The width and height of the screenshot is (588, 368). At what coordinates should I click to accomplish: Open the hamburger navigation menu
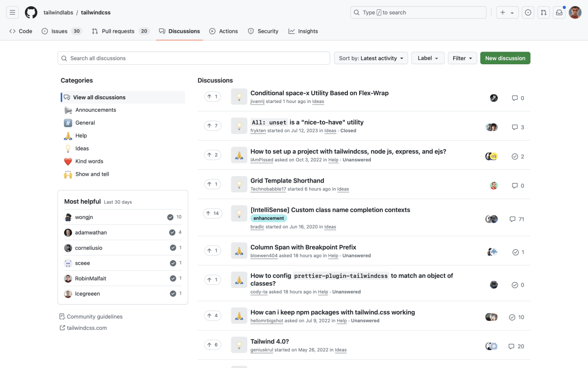point(13,13)
